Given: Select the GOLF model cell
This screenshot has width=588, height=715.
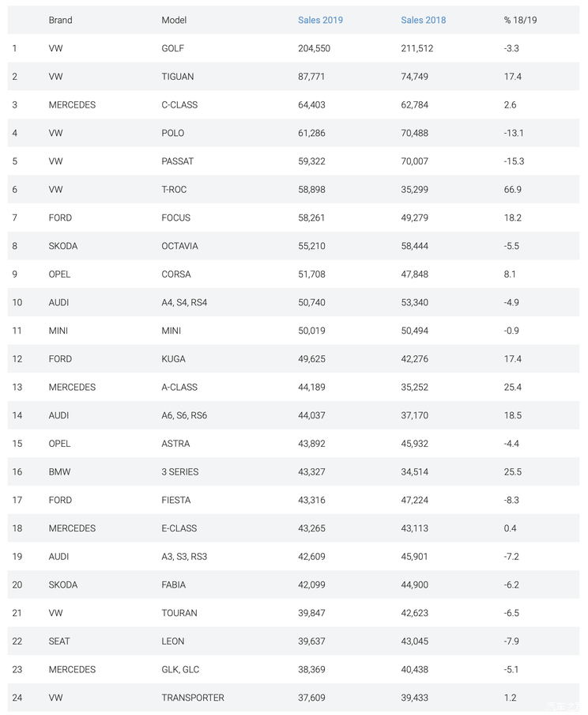Looking at the screenshot, I should click(172, 48).
